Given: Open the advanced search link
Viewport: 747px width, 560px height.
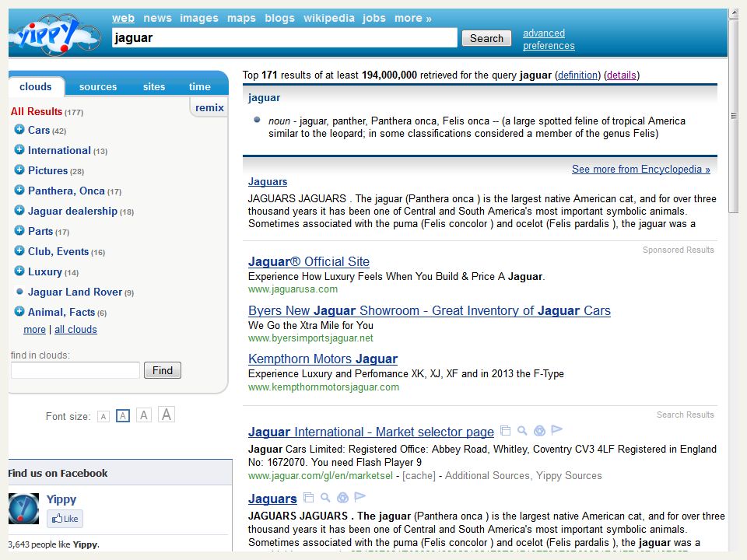Looking at the screenshot, I should pos(544,33).
